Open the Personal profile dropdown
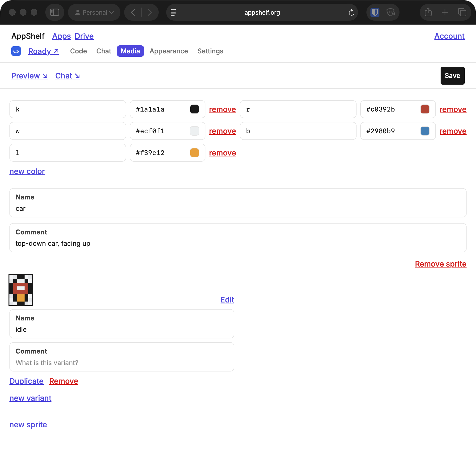 [94, 12]
